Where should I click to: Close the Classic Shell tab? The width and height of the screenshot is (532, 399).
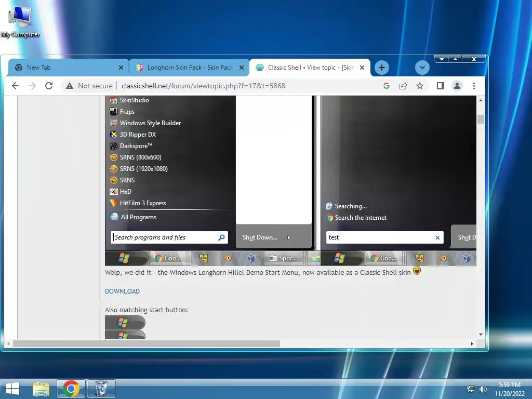(x=362, y=68)
